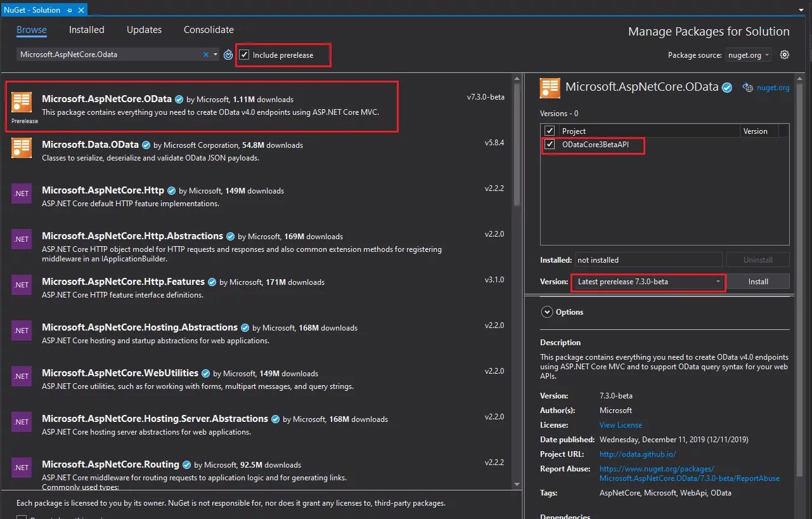Viewport: 812px width, 519px height.
Task: Click the Uninstall button
Action: pos(758,259)
